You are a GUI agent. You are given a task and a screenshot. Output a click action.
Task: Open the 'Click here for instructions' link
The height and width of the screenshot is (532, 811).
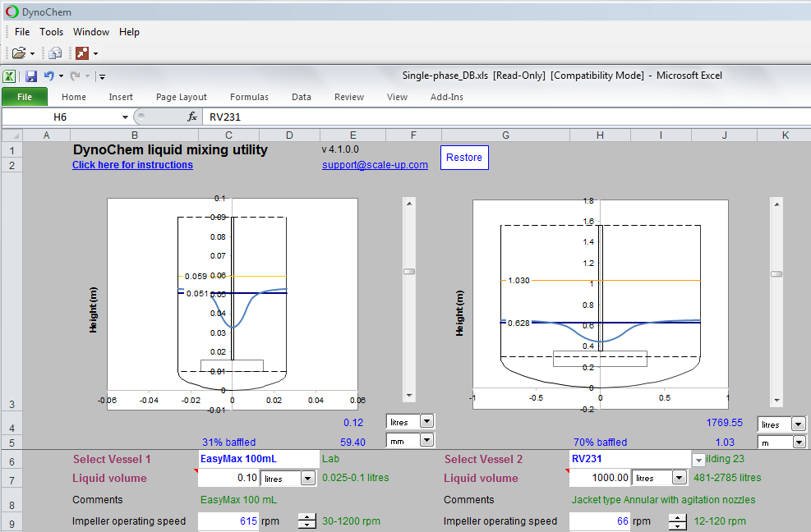(131, 164)
